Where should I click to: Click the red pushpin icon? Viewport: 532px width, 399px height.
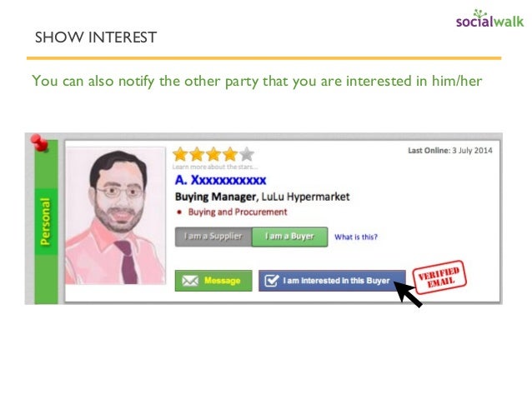[x=39, y=142]
